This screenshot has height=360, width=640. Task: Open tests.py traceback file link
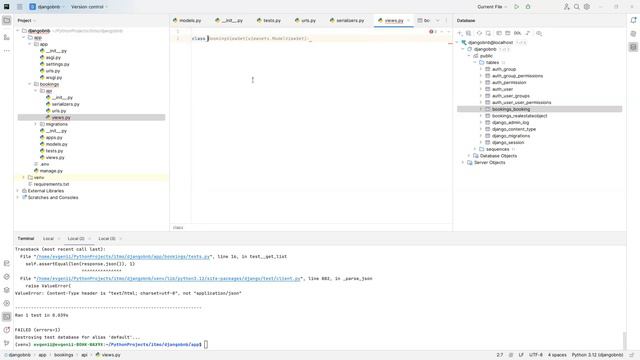(123, 256)
